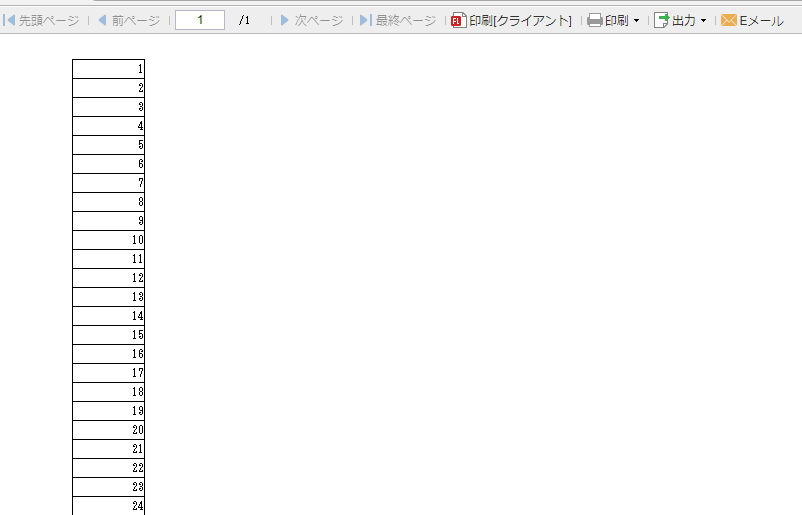
Task: Select table cell with value 2
Action: tap(108, 88)
